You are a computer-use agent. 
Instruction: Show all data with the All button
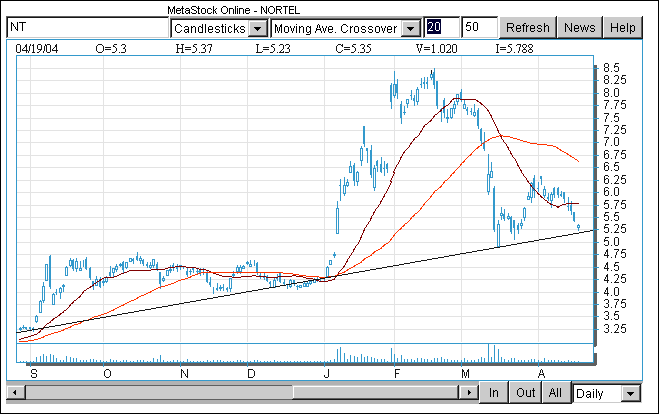(555, 393)
